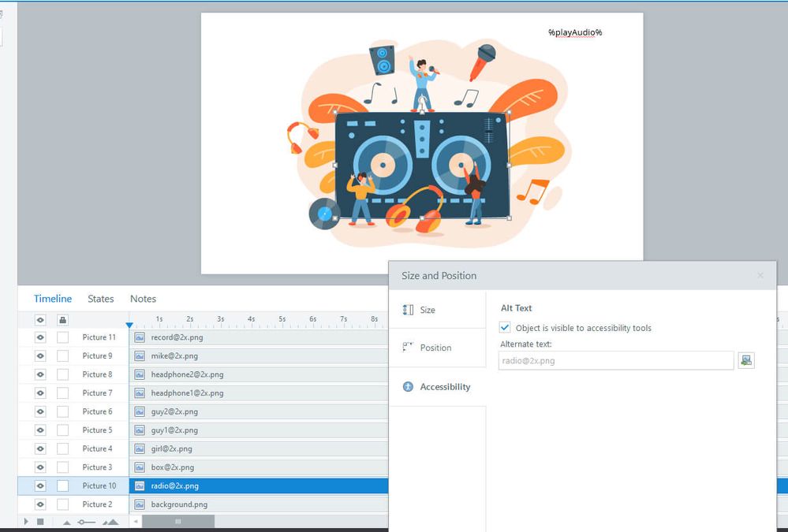Hide Picture 2 with its eye toggle
The image size is (788, 532).
(40, 504)
